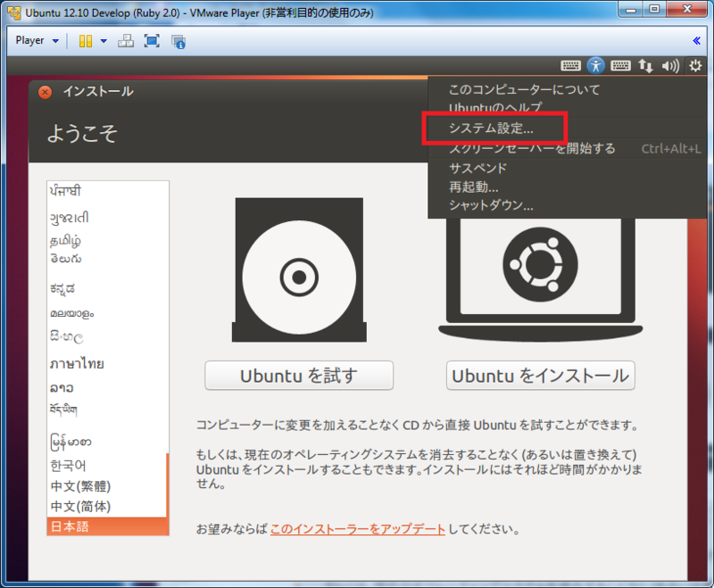
Task: Select ລາວ in the language list
Action: [106, 388]
